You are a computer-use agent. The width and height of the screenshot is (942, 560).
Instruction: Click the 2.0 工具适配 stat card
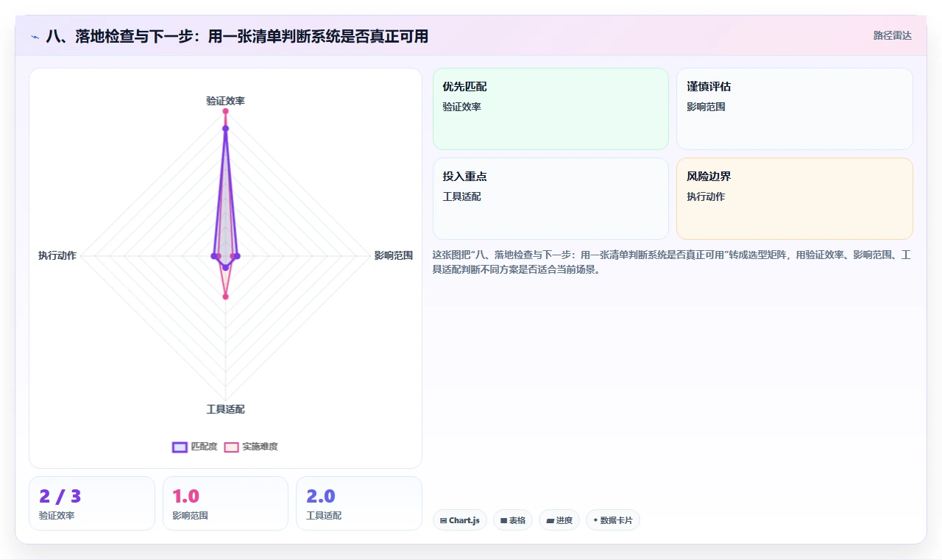(x=359, y=503)
